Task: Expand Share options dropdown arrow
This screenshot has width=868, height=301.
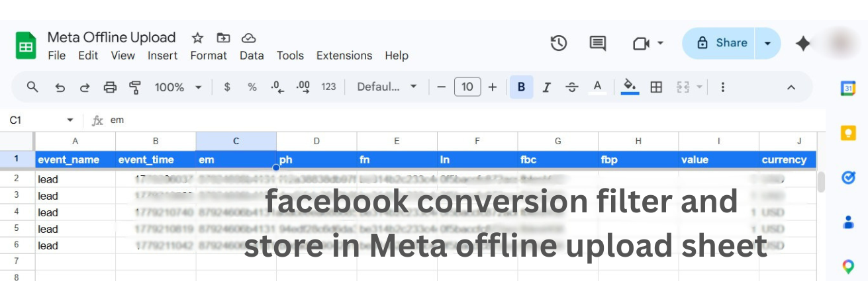Action: point(767,43)
